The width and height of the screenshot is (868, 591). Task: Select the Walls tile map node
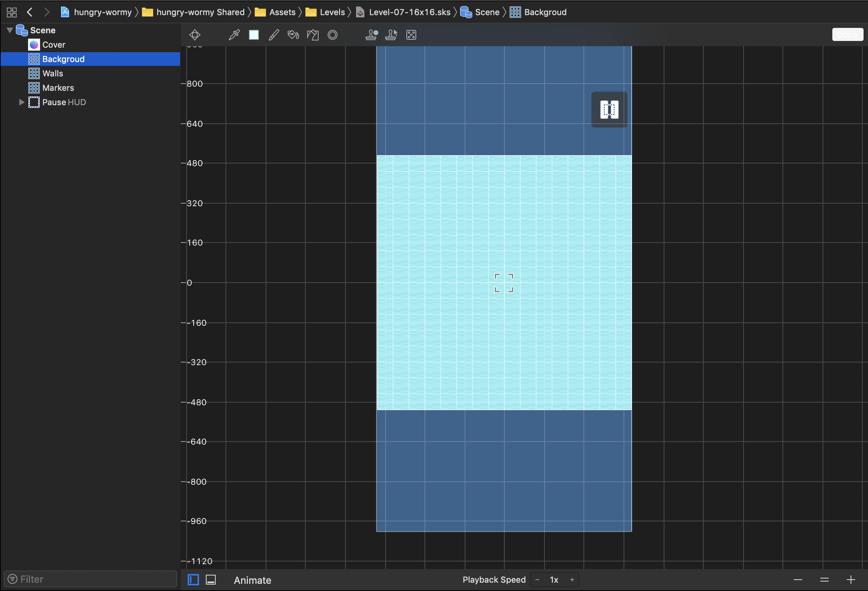coord(53,73)
